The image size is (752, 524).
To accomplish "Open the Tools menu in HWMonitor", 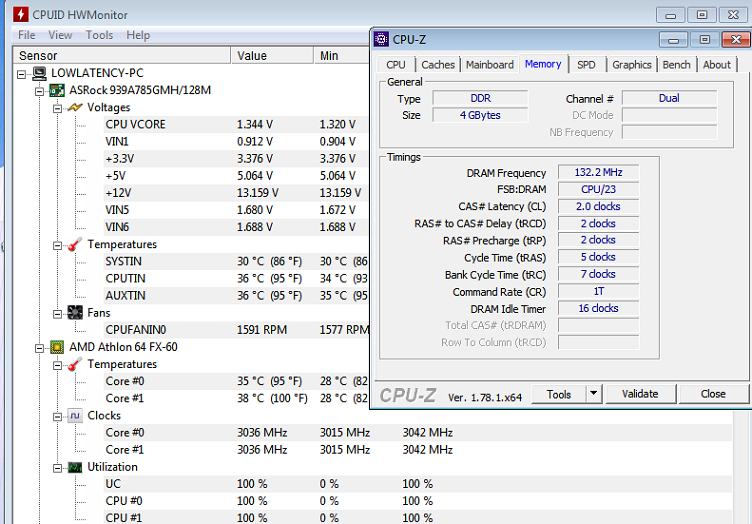I will (99, 35).
